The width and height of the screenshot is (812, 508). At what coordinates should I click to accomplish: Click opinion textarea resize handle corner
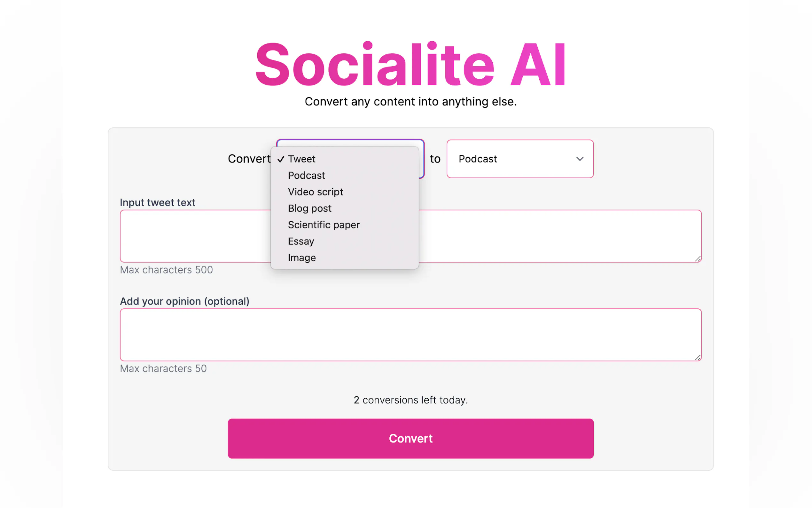click(x=698, y=357)
